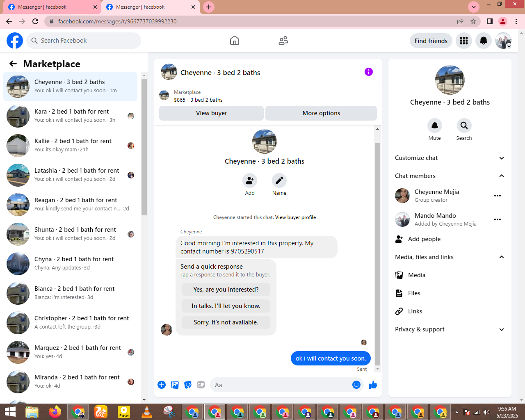
Task: Open Christopher 2 bed 1 bath conversation
Action: pos(71,323)
